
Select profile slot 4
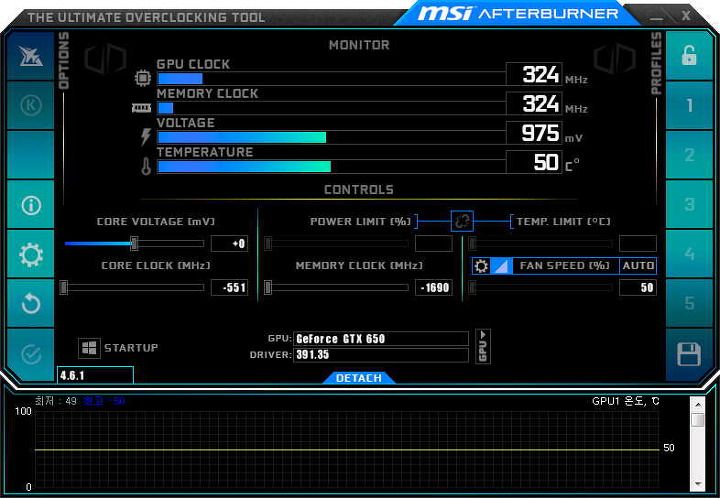pyautogui.click(x=689, y=254)
